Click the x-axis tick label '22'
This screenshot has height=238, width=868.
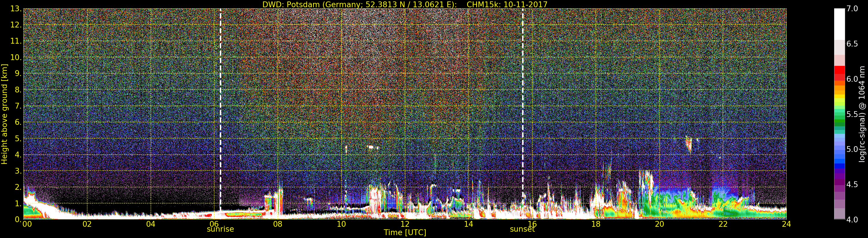click(723, 224)
